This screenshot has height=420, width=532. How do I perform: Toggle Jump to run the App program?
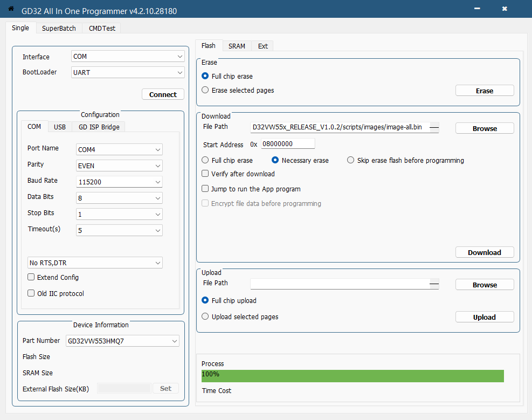pyautogui.click(x=205, y=189)
